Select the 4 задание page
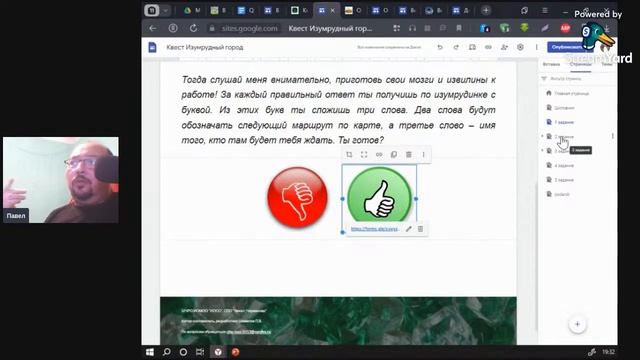 pos(564,166)
